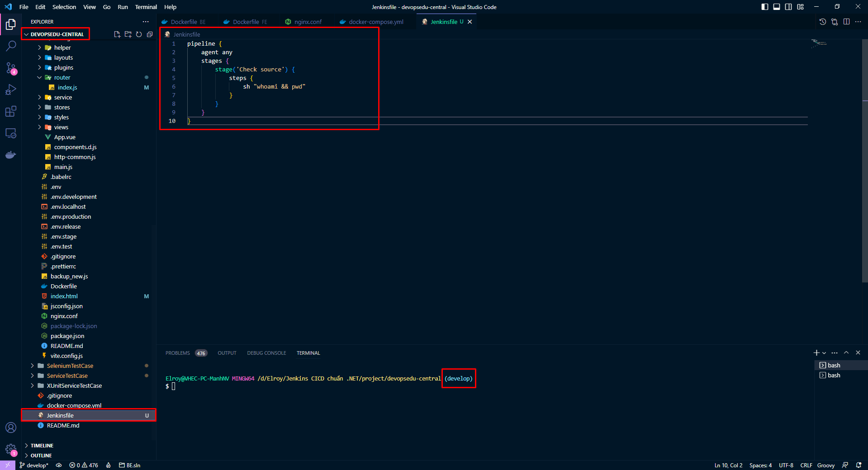The height and width of the screenshot is (470, 868).
Task: Click the develop* branch in status bar
Action: point(34,465)
